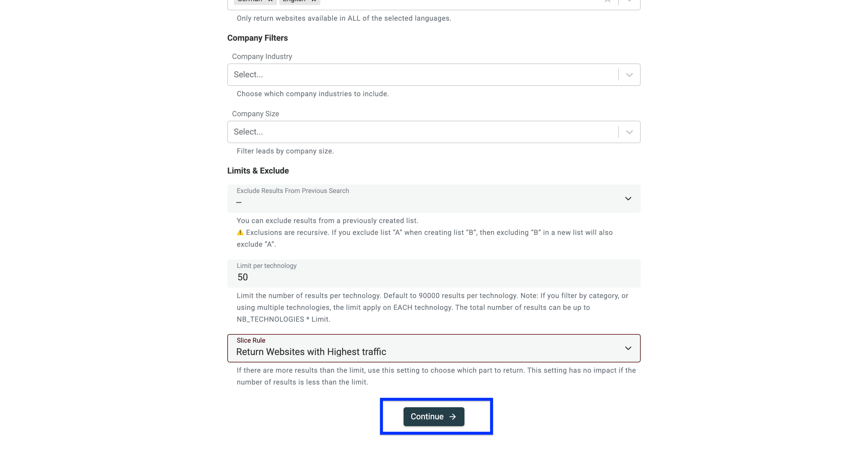
Task: Click the Company Size chevron arrow
Action: [x=629, y=132]
